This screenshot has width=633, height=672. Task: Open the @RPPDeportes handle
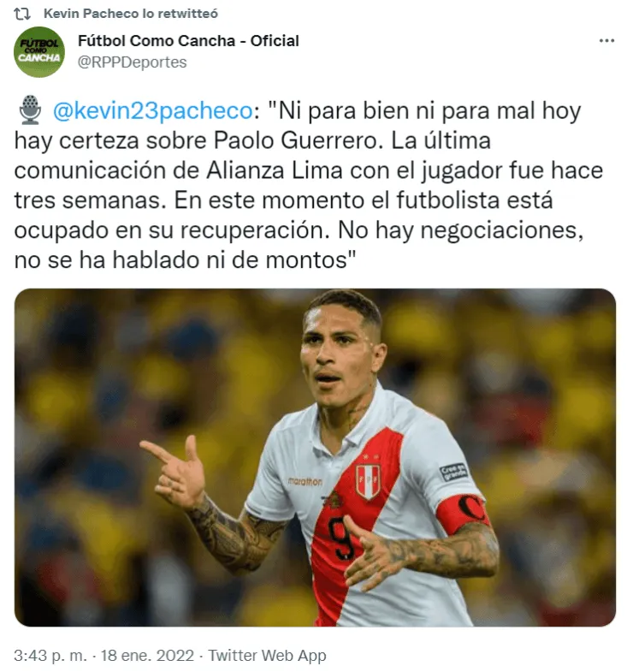pyautogui.click(x=132, y=62)
